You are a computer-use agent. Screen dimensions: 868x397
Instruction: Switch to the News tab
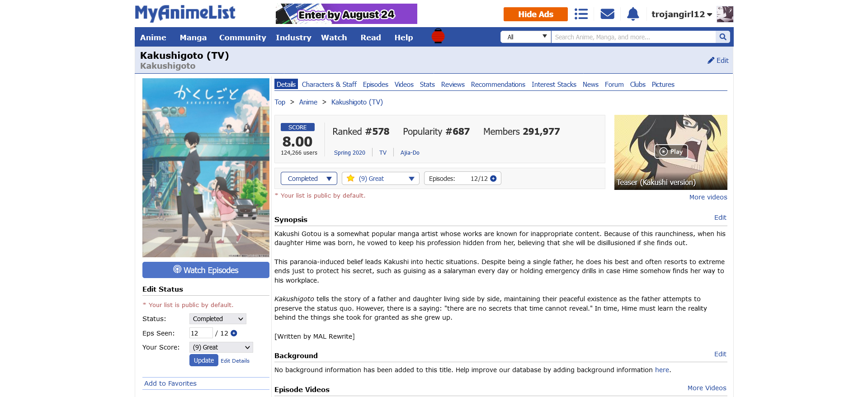tap(590, 85)
